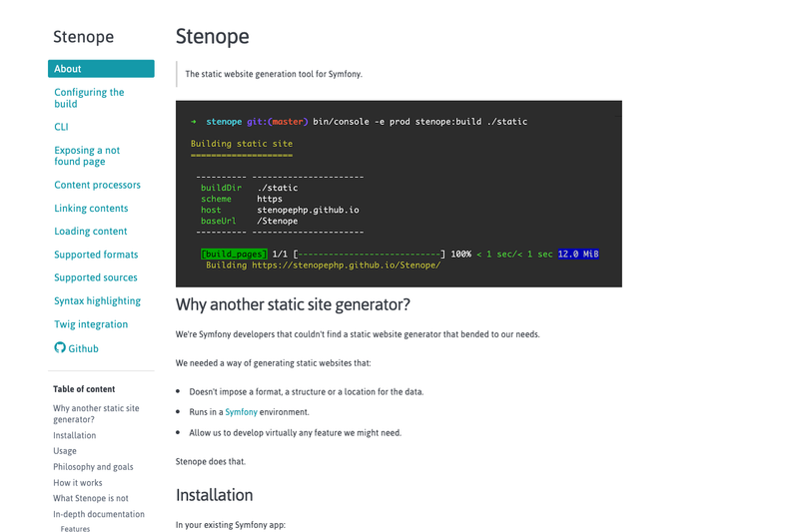Open the About sidebar item
Screen dimensions: 799x532
(101, 69)
